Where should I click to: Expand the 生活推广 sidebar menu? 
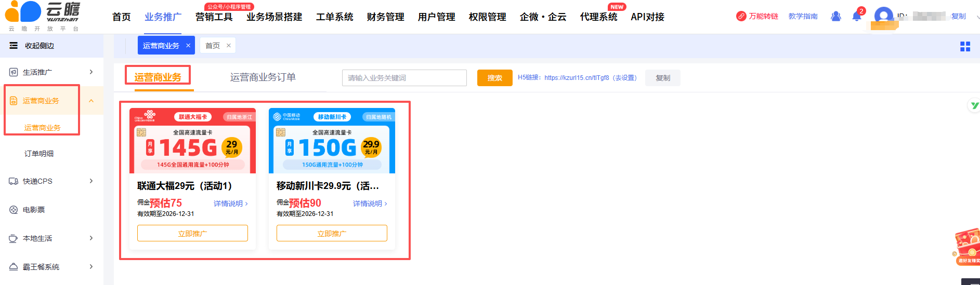click(x=91, y=72)
